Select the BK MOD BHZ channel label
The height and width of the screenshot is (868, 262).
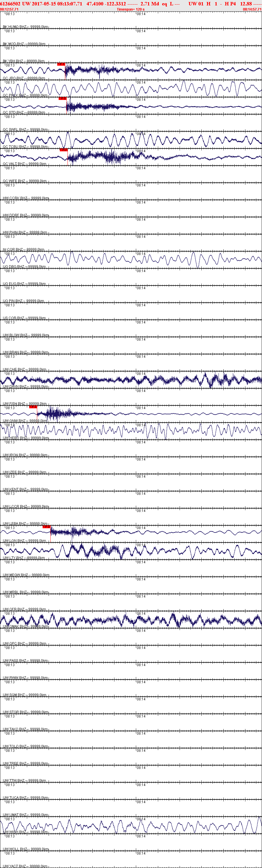point(24,44)
